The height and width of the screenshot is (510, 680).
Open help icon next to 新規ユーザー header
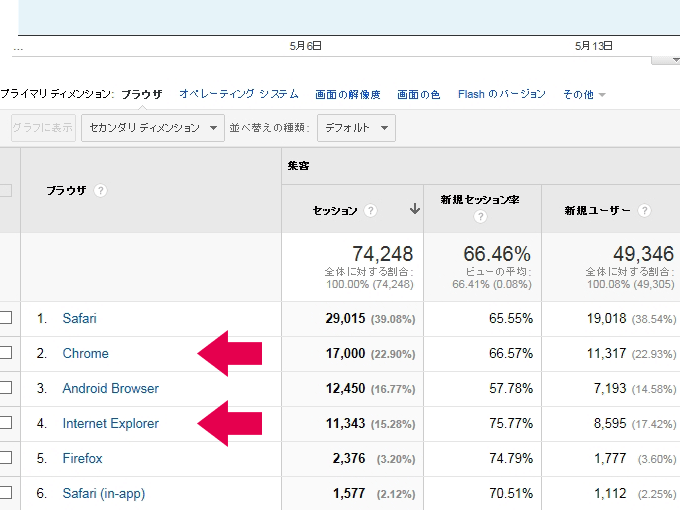(644, 210)
